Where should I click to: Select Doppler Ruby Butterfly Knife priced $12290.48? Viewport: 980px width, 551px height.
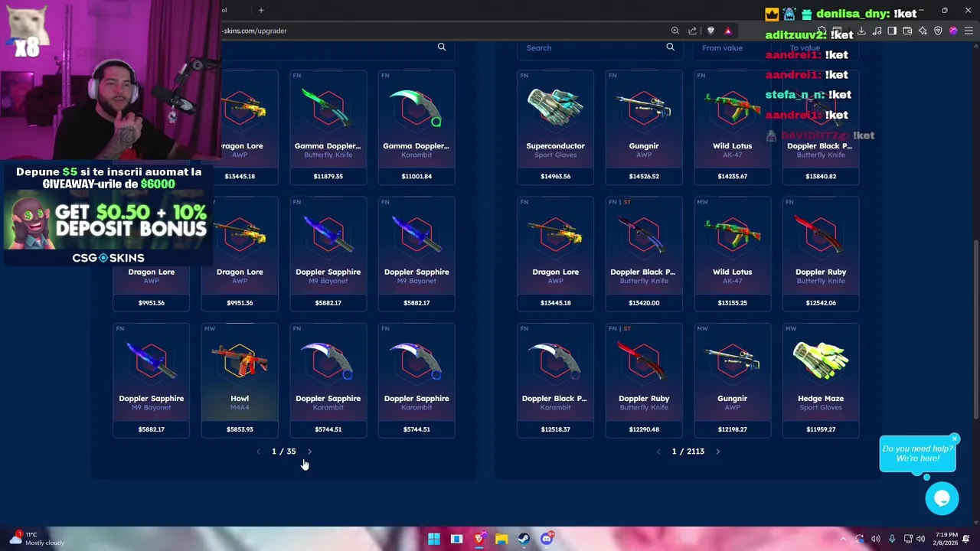tap(644, 380)
